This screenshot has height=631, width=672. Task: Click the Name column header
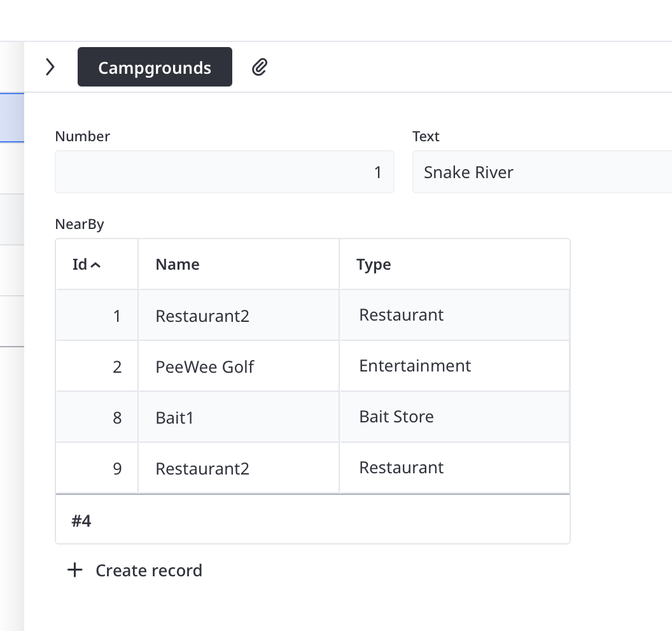coord(178,265)
